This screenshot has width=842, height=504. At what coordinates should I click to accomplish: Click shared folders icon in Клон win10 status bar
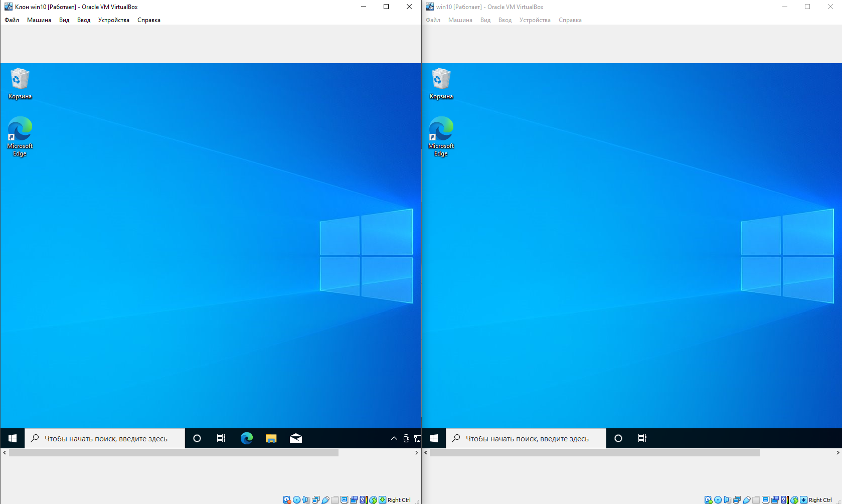click(334, 499)
